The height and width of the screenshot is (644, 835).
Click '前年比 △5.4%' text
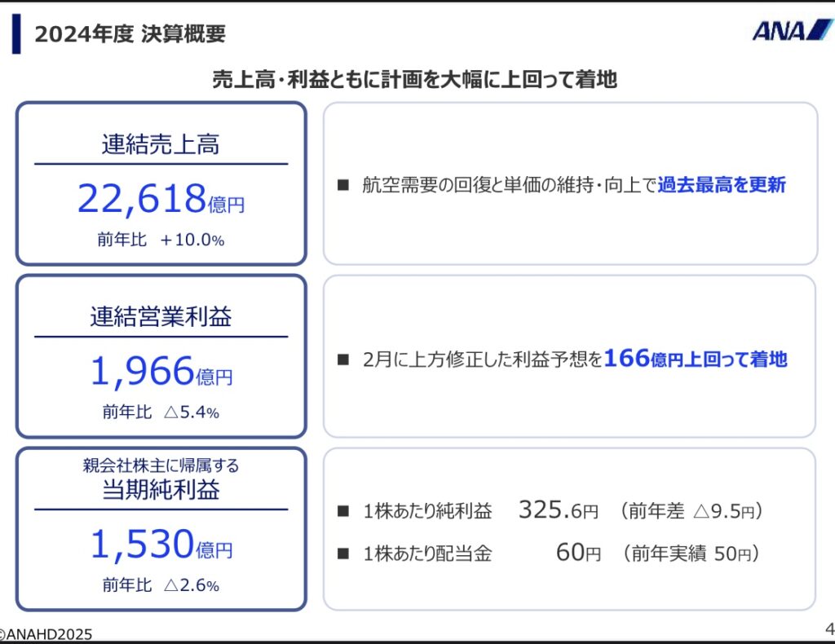(161, 412)
